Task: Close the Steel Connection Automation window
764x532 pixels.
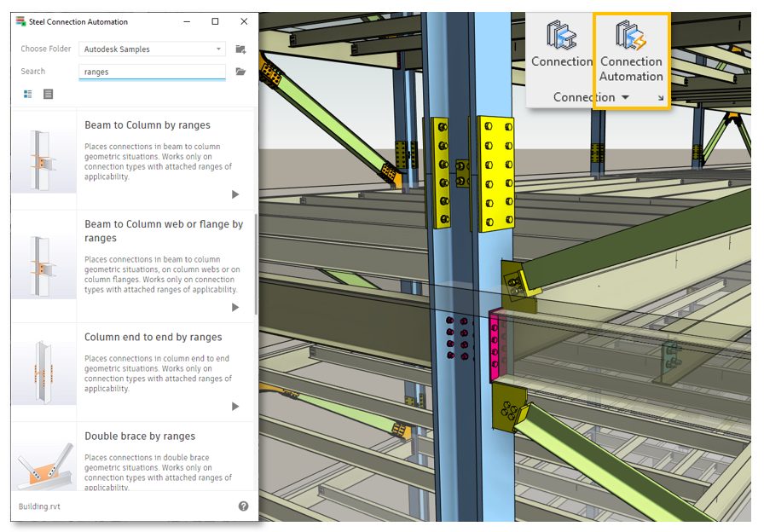Action: [x=244, y=21]
